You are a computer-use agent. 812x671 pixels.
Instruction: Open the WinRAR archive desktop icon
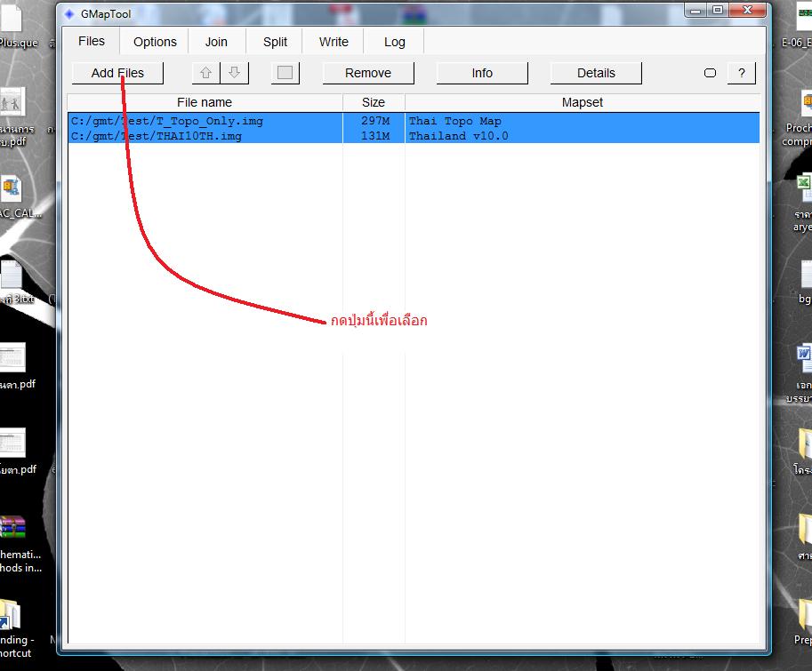tap(12, 528)
